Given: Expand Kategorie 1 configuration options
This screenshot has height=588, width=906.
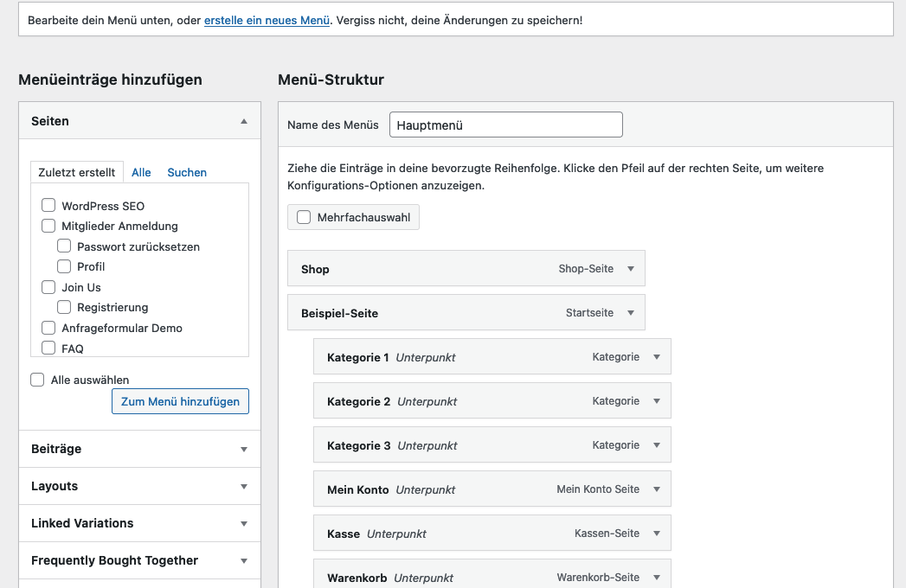Looking at the screenshot, I should (657, 356).
